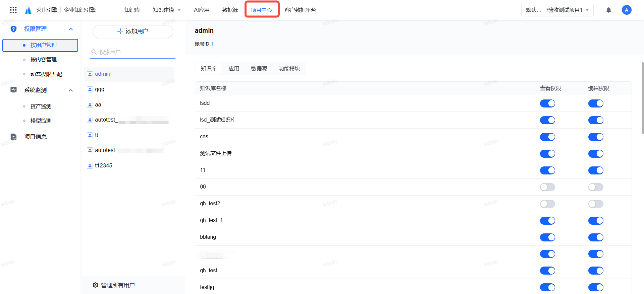Select user qqq in list
644x294 pixels.
click(x=129, y=89)
